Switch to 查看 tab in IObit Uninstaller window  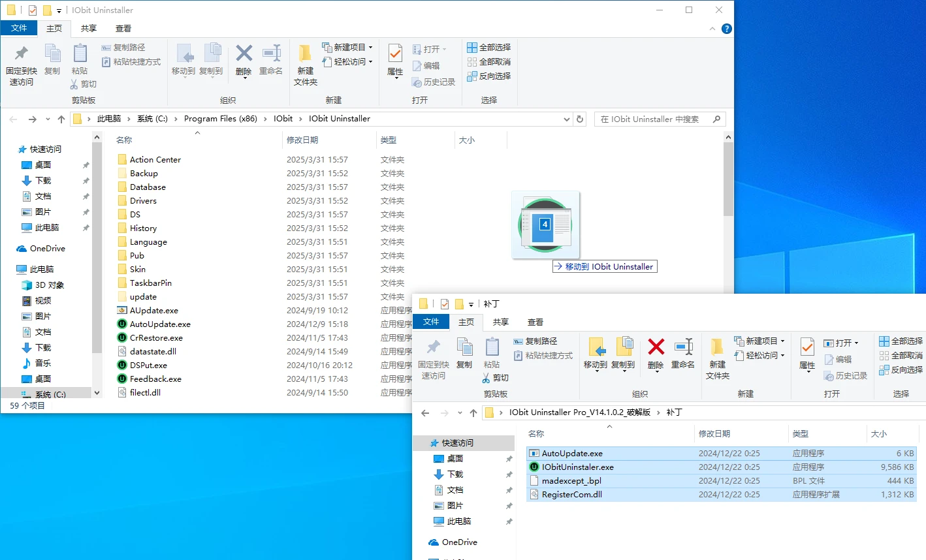123,29
